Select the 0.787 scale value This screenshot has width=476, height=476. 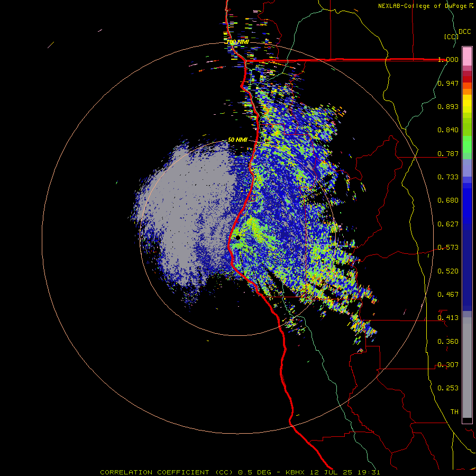[448, 153]
